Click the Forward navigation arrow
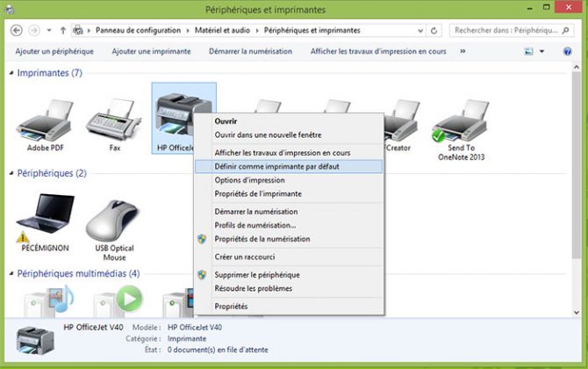588x369 pixels. click(34, 31)
